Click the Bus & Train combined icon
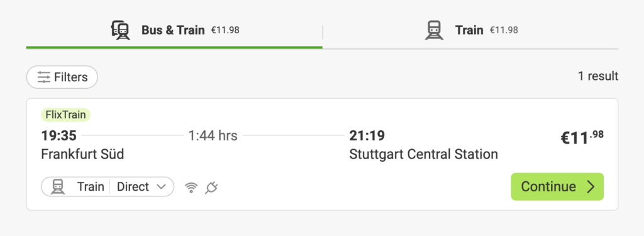Screen dimensions: 644x236 pos(121,30)
